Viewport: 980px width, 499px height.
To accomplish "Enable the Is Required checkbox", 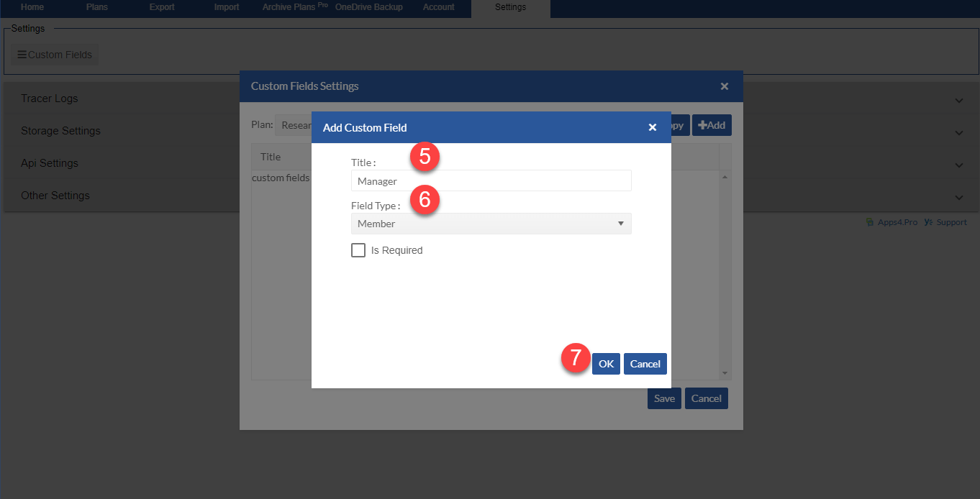I will tap(358, 249).
